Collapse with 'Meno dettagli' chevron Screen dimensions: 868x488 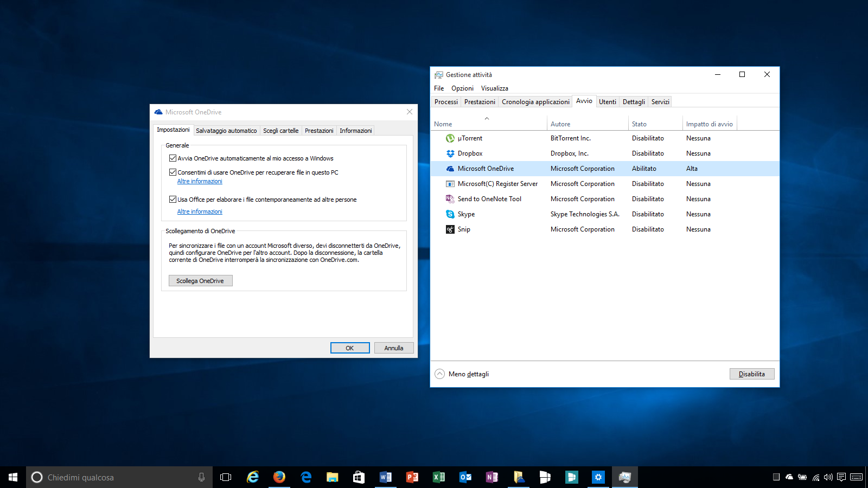[x=440, y=374]
